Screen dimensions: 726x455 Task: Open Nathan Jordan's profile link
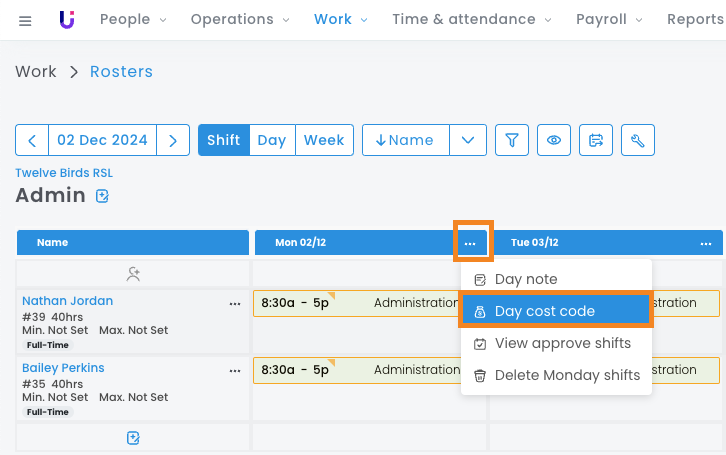click(x=67, y=301)
